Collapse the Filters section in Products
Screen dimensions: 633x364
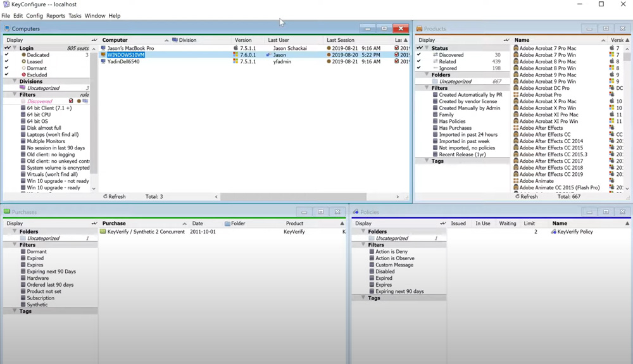coord(427,87)
